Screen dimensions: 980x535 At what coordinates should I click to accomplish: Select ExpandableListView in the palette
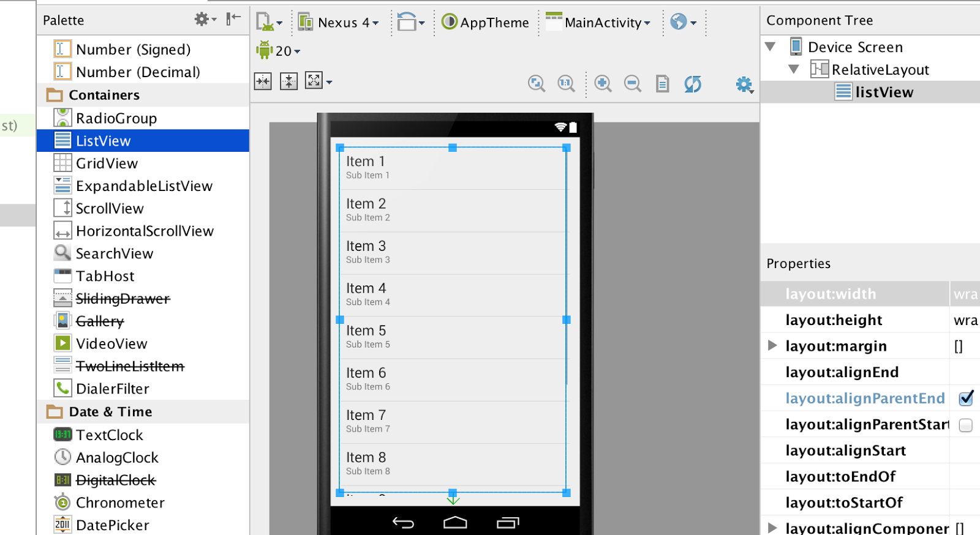point(143,186)
